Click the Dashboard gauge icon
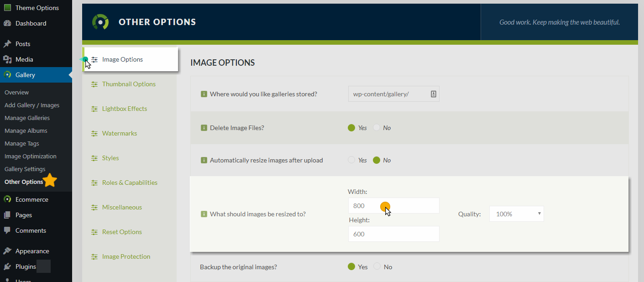644x282 pixels. tap(7, 23)
